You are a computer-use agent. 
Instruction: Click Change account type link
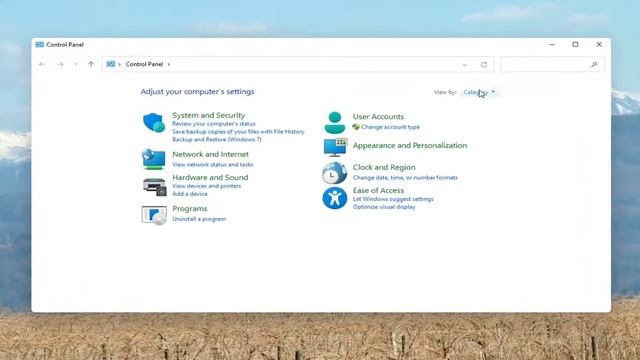(x=390, y=127)
